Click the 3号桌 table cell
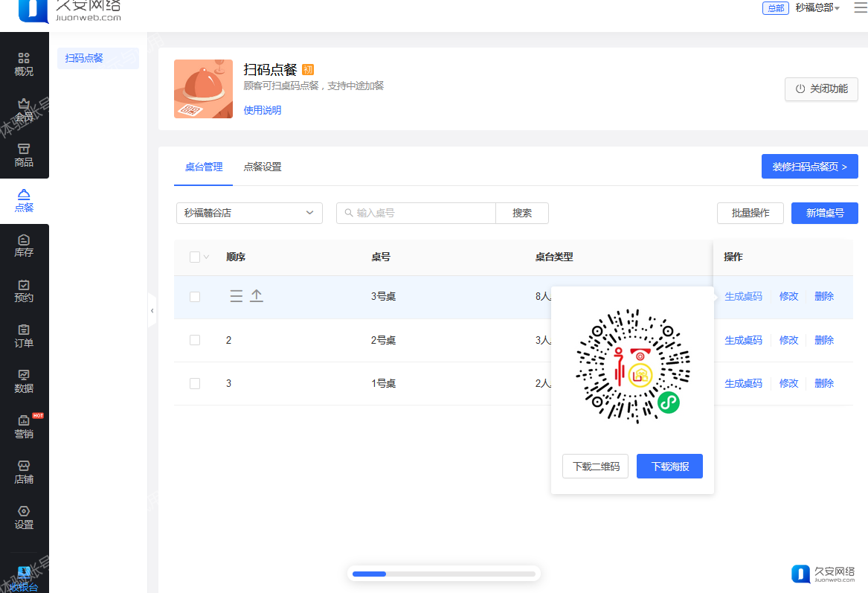868x593 pixels. pyautogui.click(x=383, y=296)
